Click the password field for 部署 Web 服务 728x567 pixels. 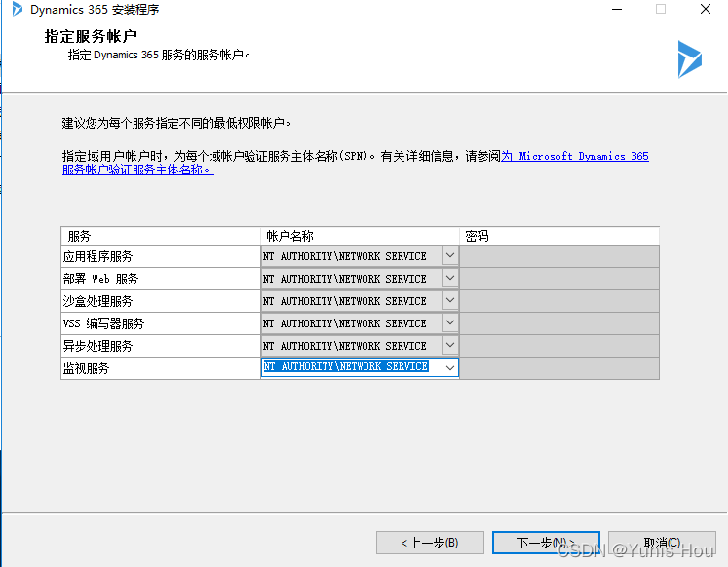(559, 279)
